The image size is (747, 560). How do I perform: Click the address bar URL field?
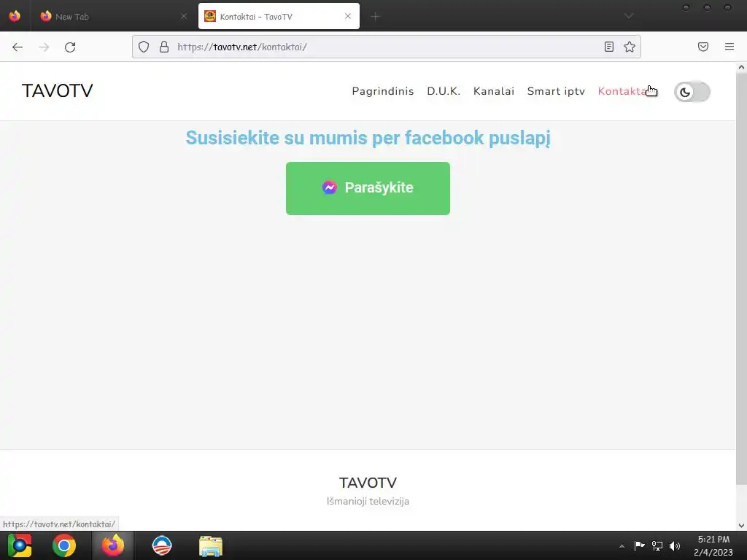[x=386, y=47]
